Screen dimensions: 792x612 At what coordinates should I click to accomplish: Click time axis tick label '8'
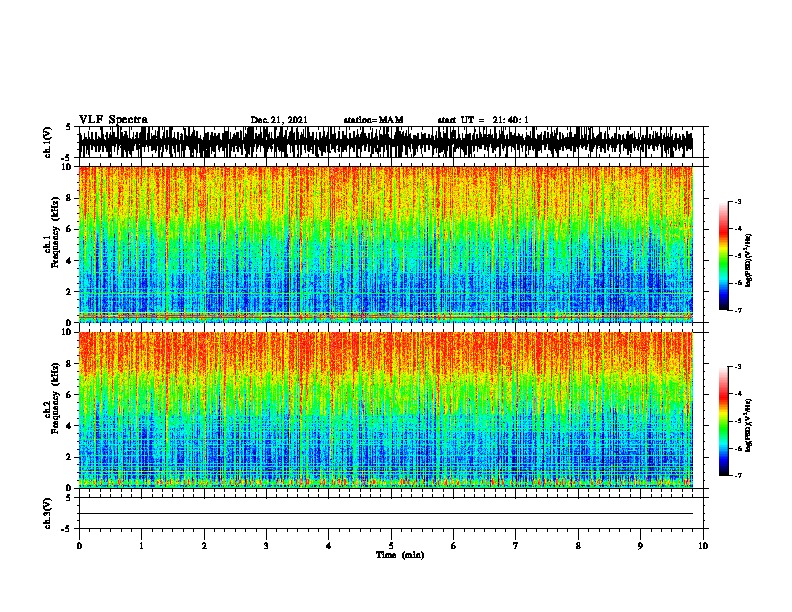(x=578, y=546)
